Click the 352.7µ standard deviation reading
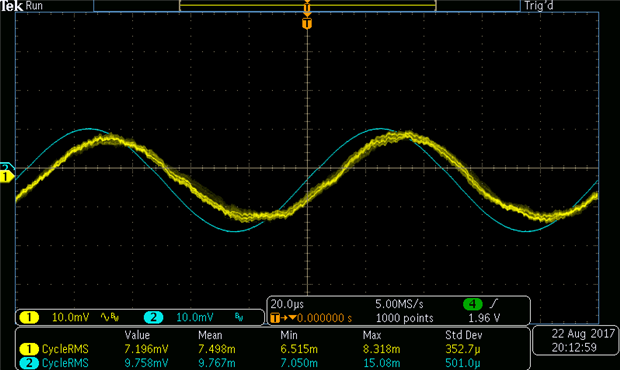This screenshot has width=620, height=370. pos(463,349)
